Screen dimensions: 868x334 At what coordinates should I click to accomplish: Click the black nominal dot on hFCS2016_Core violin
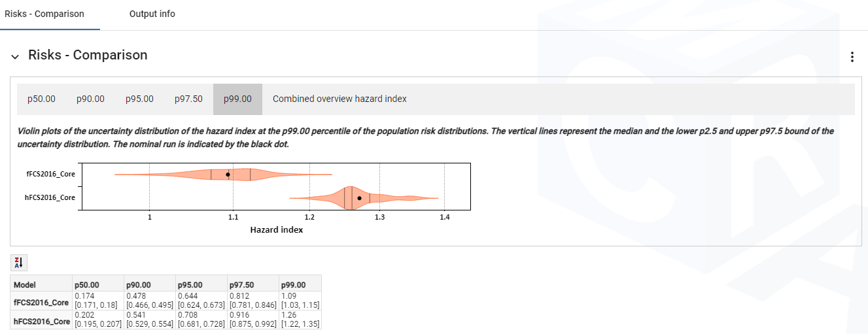coord(359,197)
